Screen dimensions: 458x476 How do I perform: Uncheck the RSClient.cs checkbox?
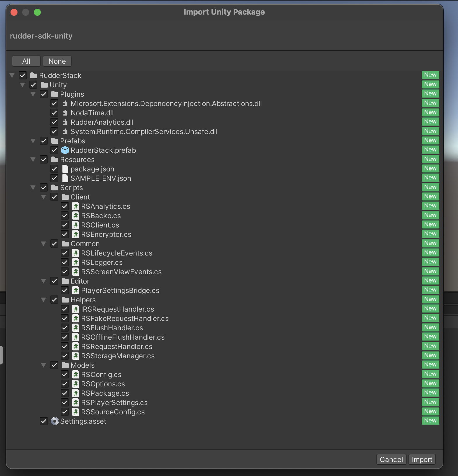click(65, 225)
